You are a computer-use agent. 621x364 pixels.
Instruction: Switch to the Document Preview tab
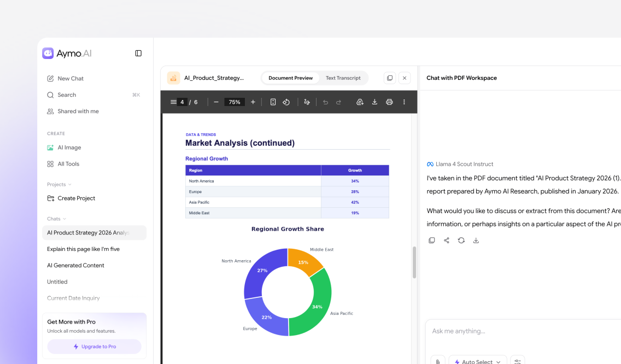tap(290, 78)
